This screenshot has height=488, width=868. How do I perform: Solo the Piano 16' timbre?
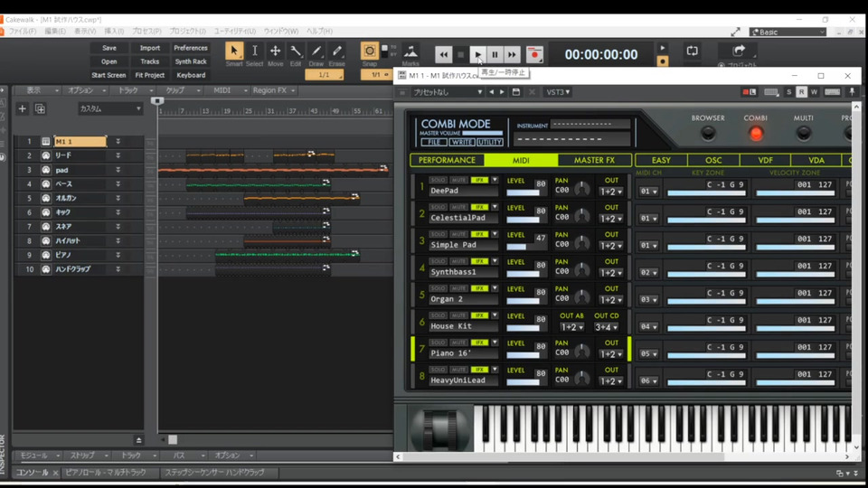click(438, 343)
